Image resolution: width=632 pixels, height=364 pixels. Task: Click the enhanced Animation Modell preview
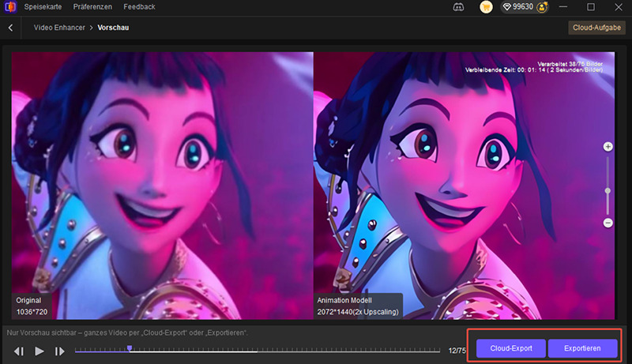click(464, 186)
